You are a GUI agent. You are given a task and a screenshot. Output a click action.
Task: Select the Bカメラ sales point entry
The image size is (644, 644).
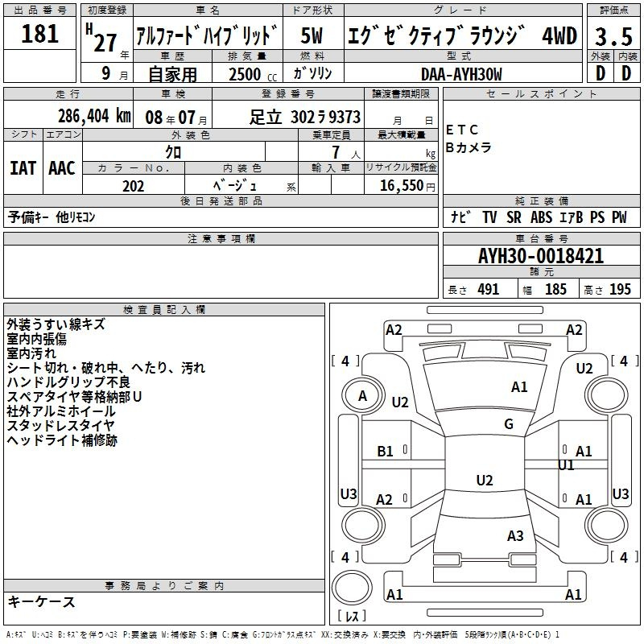(x=469, y=147)
